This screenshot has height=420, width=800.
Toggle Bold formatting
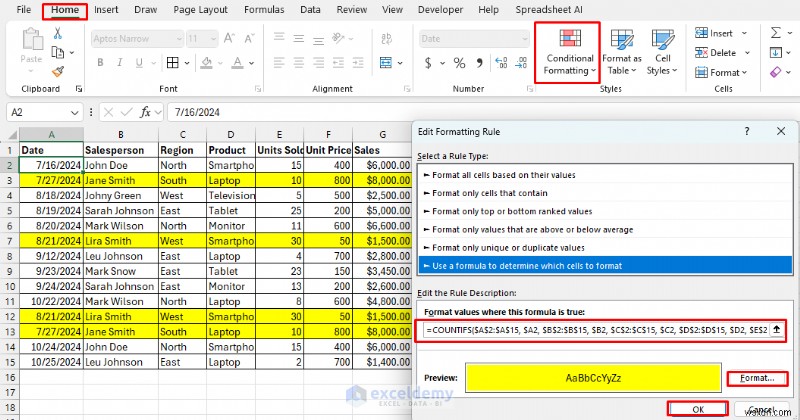(100, 62)
